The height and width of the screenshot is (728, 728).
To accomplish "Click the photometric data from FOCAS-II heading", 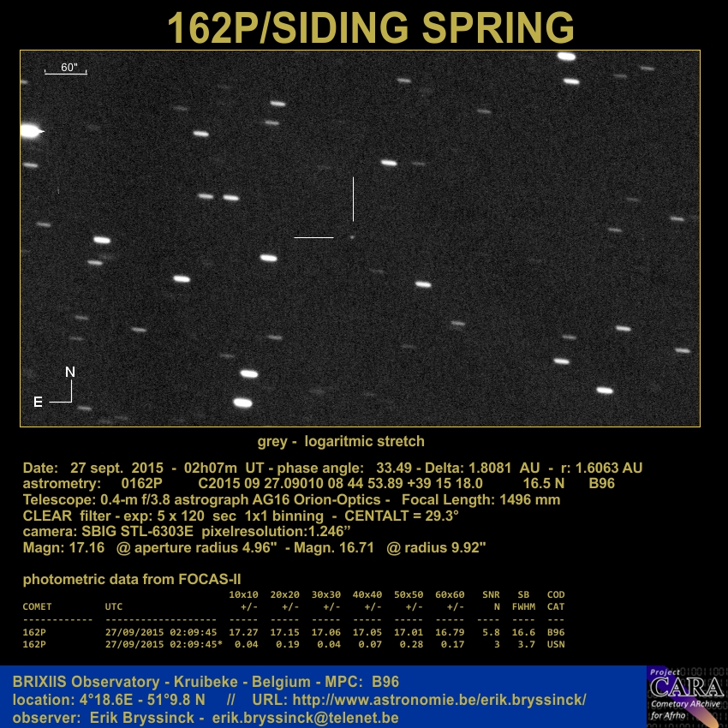I will (132, 580).
